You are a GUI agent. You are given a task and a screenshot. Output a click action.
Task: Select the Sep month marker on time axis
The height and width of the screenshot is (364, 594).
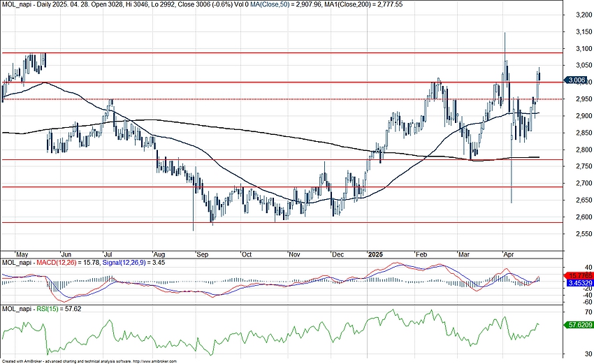pos(201,254)
